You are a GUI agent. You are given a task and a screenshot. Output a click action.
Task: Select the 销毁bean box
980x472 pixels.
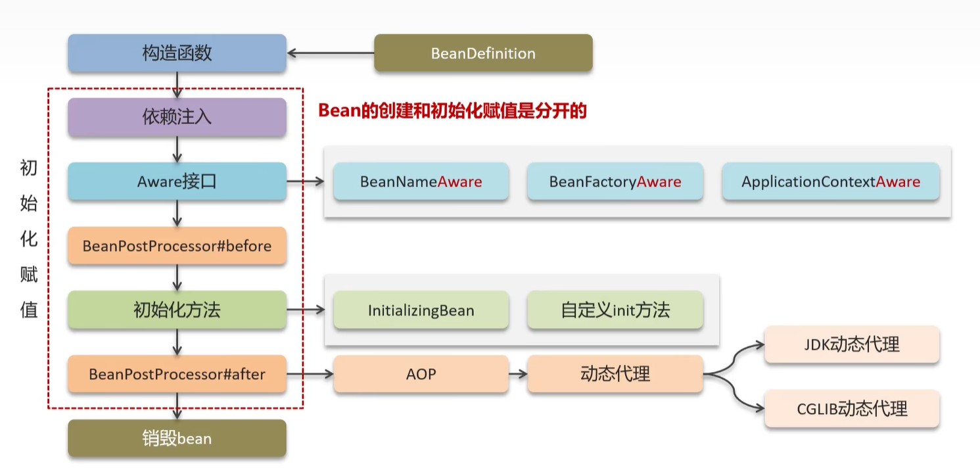coord(177,438)
